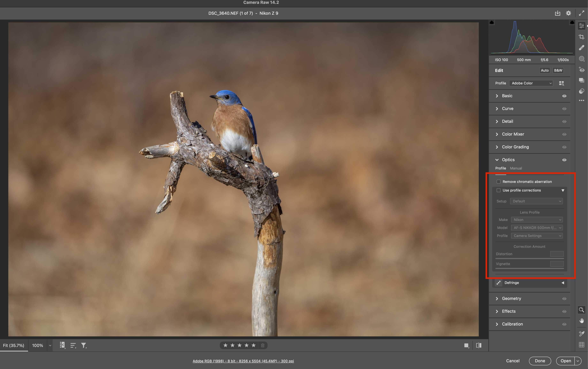Check Use profile corrections
Image resolution: width=588 pixels, height=369 pixels.
tap(499, 190)
